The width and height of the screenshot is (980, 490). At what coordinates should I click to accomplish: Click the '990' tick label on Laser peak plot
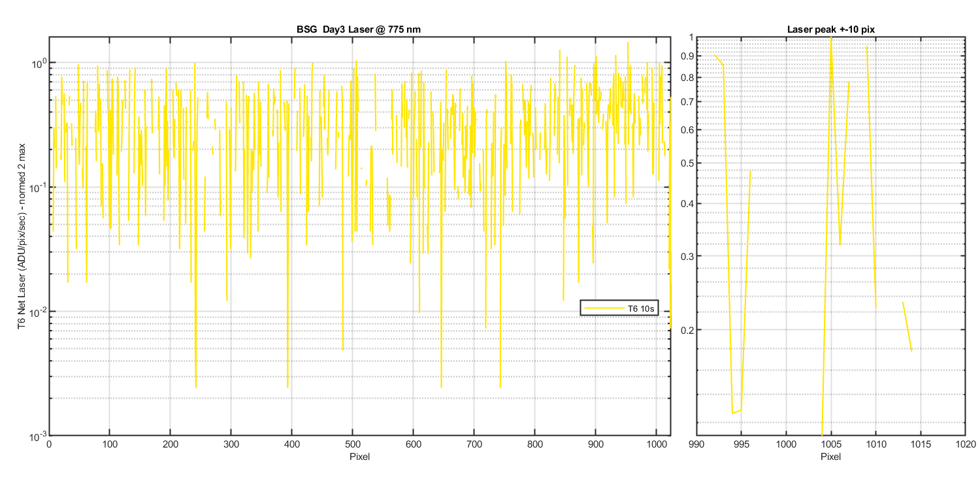pyautogui.click(x=696, y=445)
